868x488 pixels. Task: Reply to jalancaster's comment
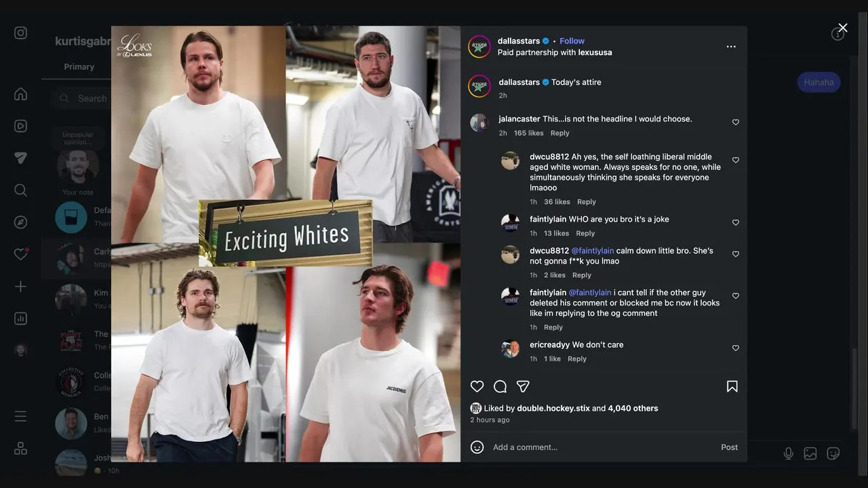pos(560,133)
